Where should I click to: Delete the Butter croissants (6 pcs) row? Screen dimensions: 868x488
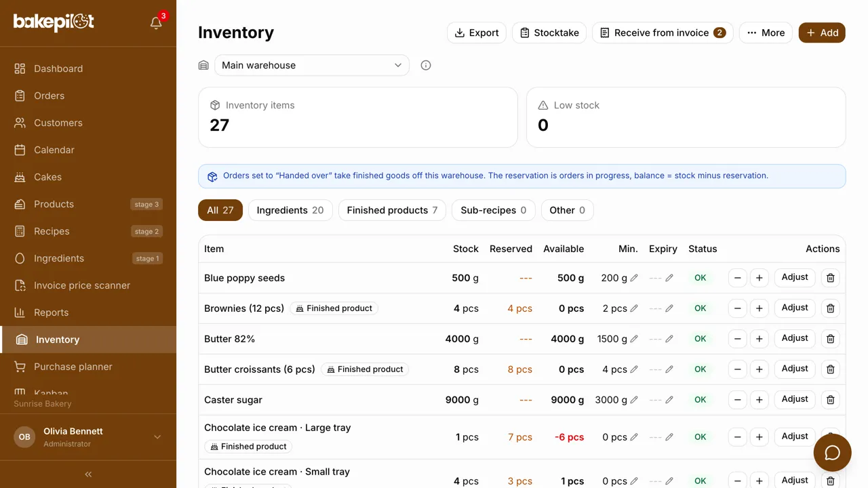[831, 369]
